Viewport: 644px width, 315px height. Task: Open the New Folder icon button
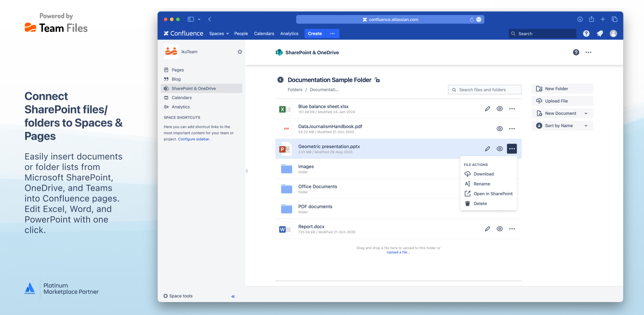pos(539,89)
